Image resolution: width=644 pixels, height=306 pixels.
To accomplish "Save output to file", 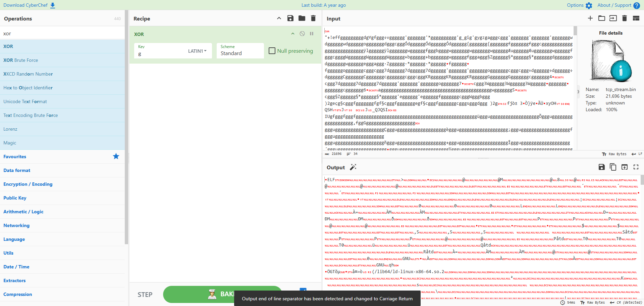I will point(602,167).
